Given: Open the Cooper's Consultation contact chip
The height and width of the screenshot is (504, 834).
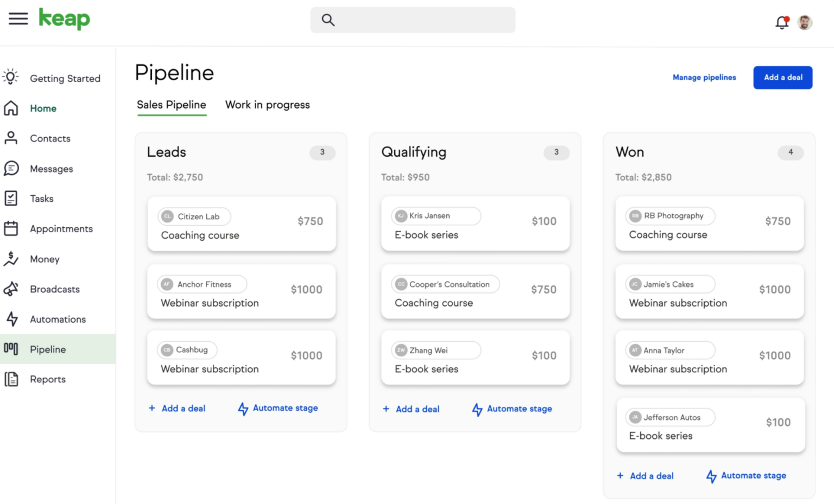Looking at the screenshot, I should (445, 284).
